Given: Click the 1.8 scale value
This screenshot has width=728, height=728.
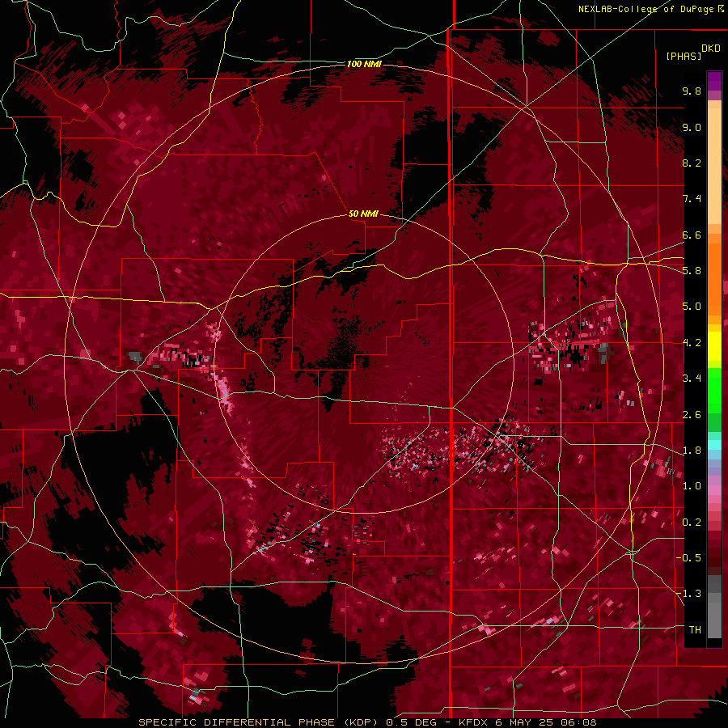Looking at the screenshot, I should (692, 451).
